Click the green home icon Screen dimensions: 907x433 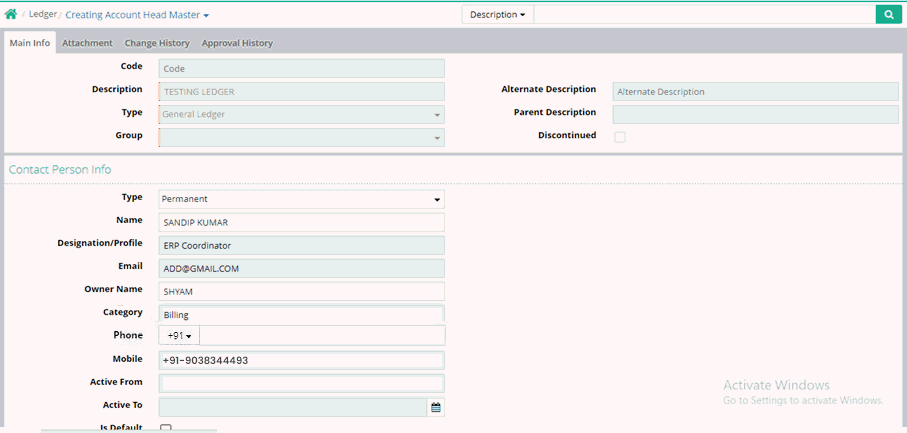[11, 15]
